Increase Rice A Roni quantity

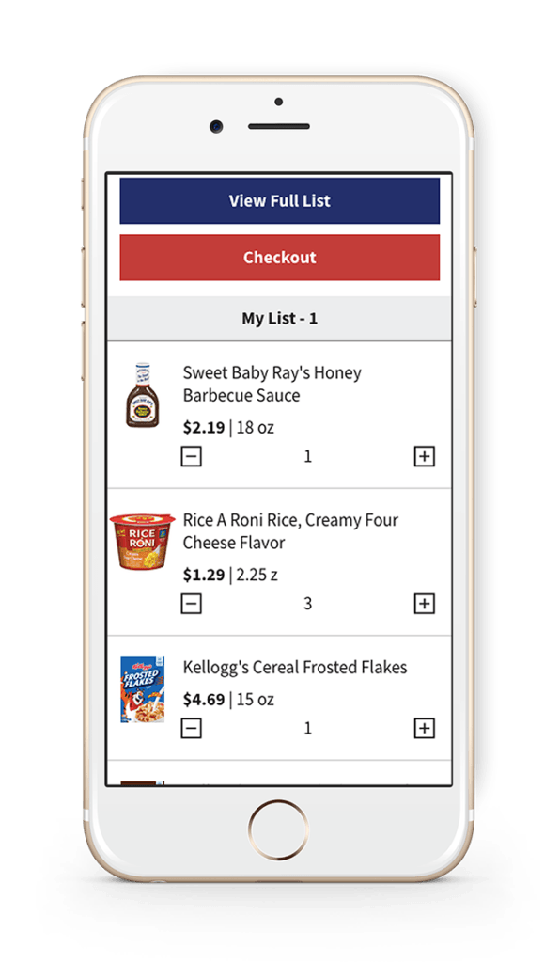pos(425,604)
